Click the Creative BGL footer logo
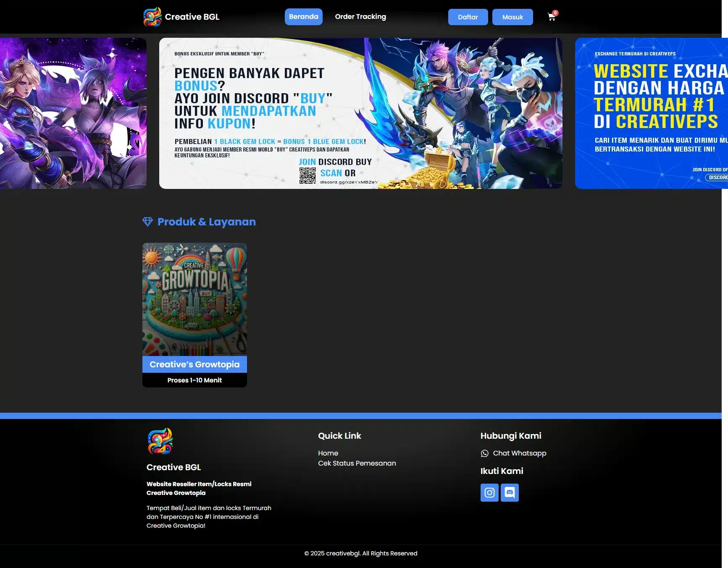728x568 pixels. click(x=160, y=441)
